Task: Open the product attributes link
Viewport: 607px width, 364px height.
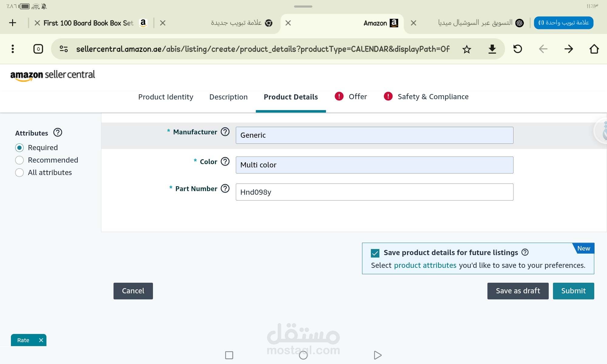Action: [425, 265]
